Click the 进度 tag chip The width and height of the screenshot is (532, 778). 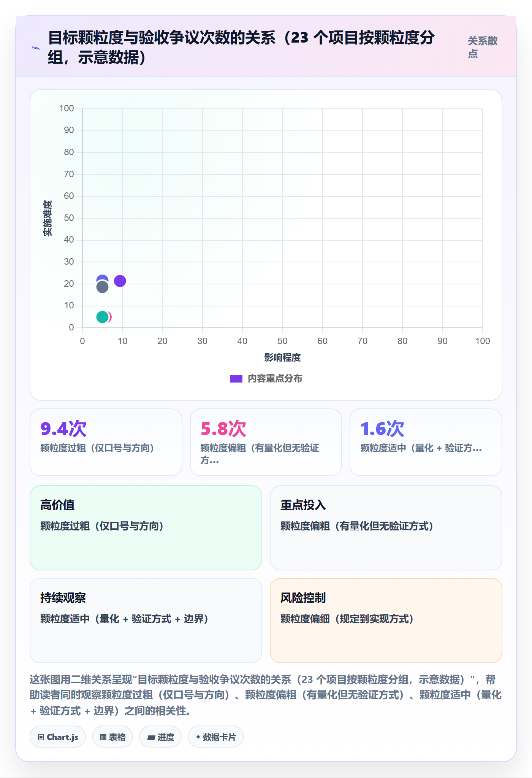[160, 737]
